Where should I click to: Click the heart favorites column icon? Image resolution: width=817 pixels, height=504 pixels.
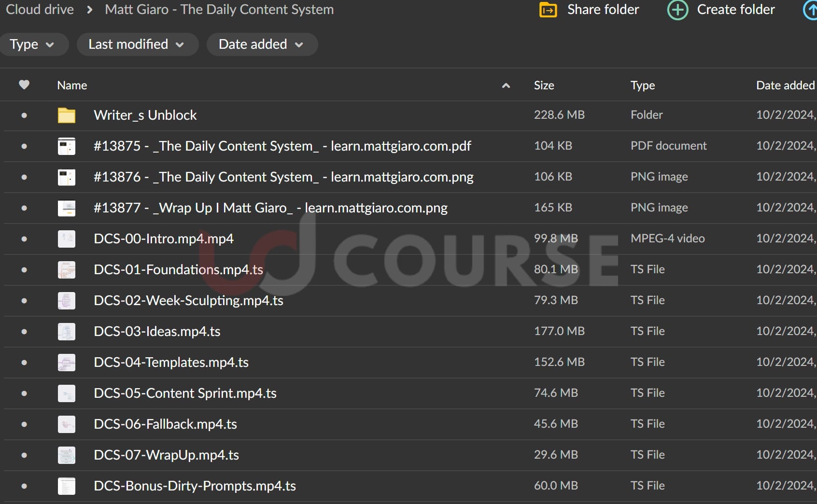pyautogui.click(x=24, y=85)
